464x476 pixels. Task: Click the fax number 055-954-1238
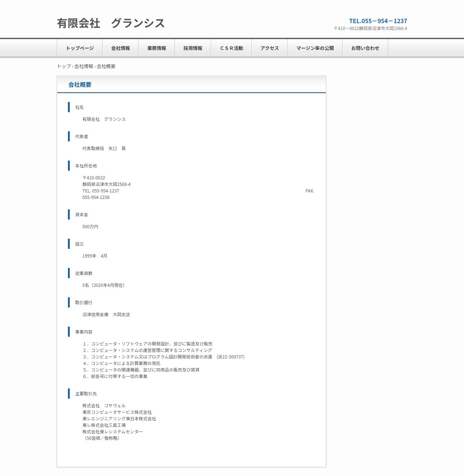tap(96, 197)
